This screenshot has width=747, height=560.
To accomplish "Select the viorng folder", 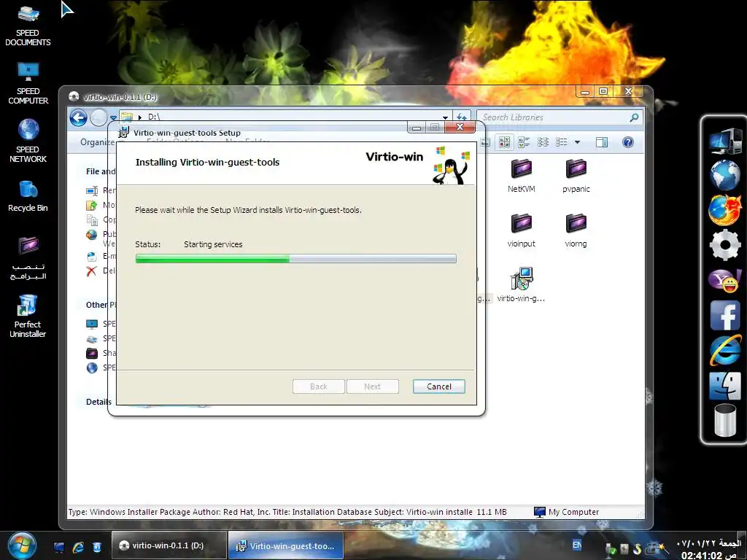I will 576,230.
